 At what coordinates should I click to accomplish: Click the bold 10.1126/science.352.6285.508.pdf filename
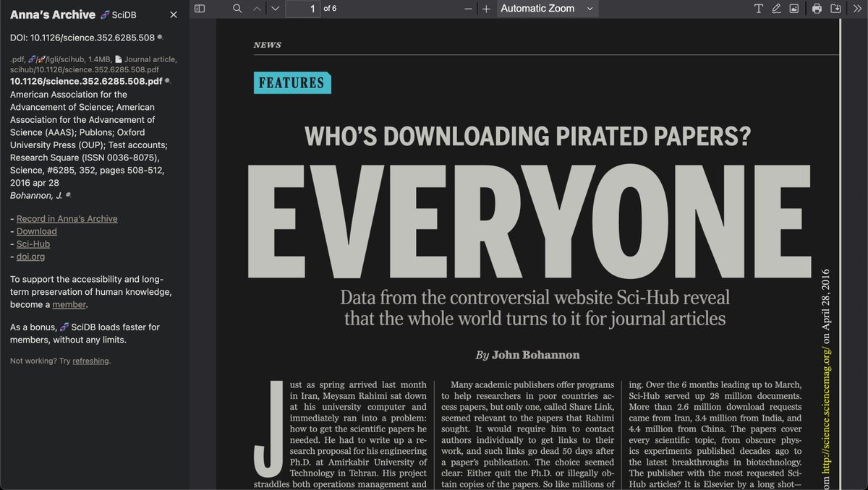(86, 81)
